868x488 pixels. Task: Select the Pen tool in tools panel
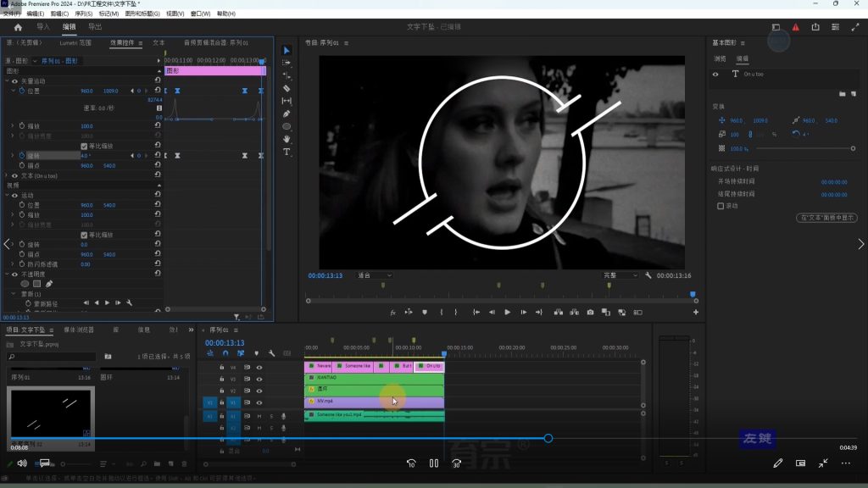pyautogui.click(x=287, y=114)
